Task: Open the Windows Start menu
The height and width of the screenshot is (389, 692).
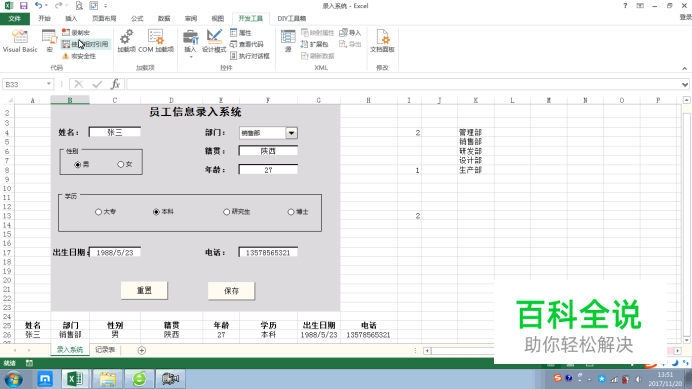Action: click(x=13, y=379)
